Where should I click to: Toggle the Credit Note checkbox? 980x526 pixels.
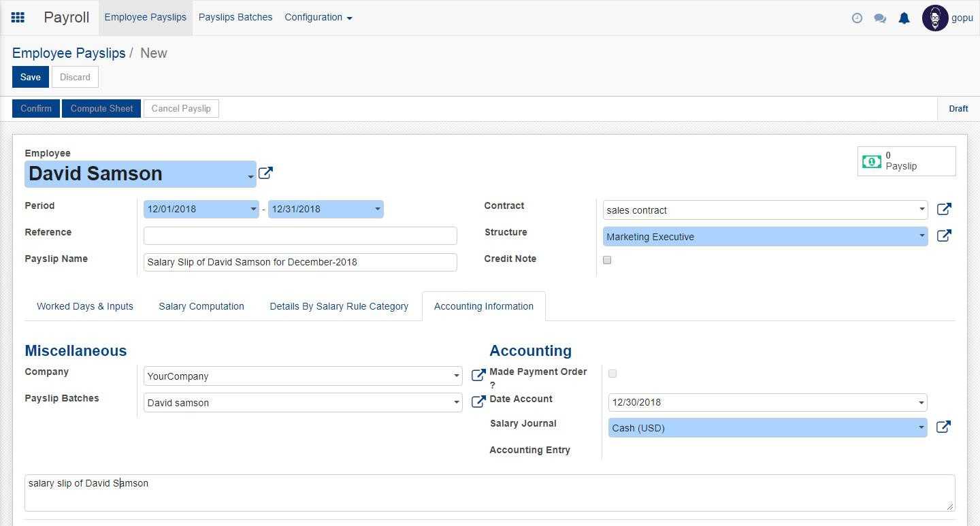point(607,260)
